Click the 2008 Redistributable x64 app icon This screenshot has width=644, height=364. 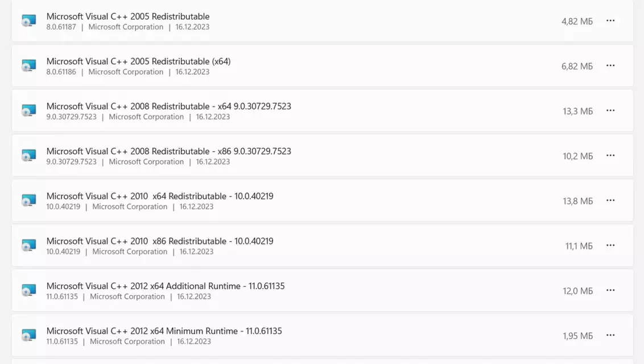(29, 110)
